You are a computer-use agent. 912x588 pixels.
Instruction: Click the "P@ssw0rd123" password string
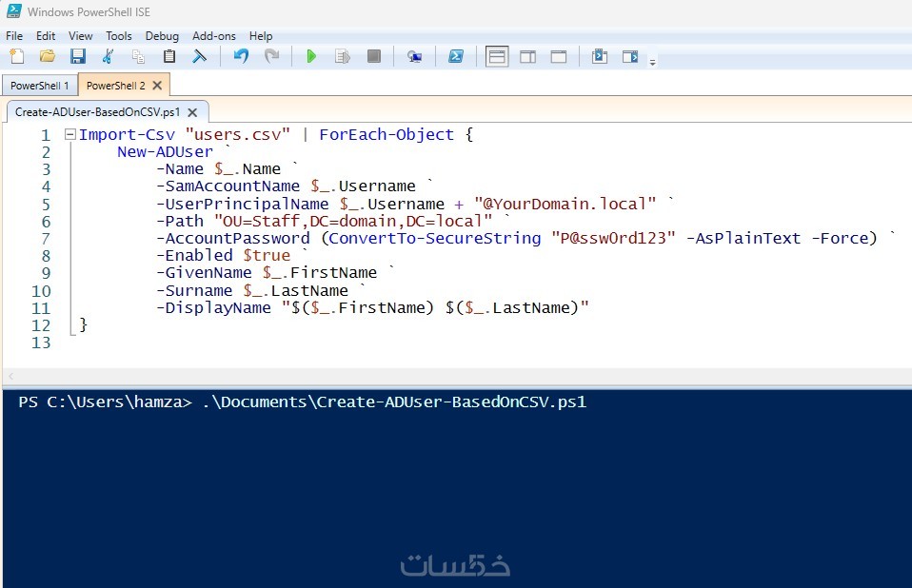[x=614, y=238]
